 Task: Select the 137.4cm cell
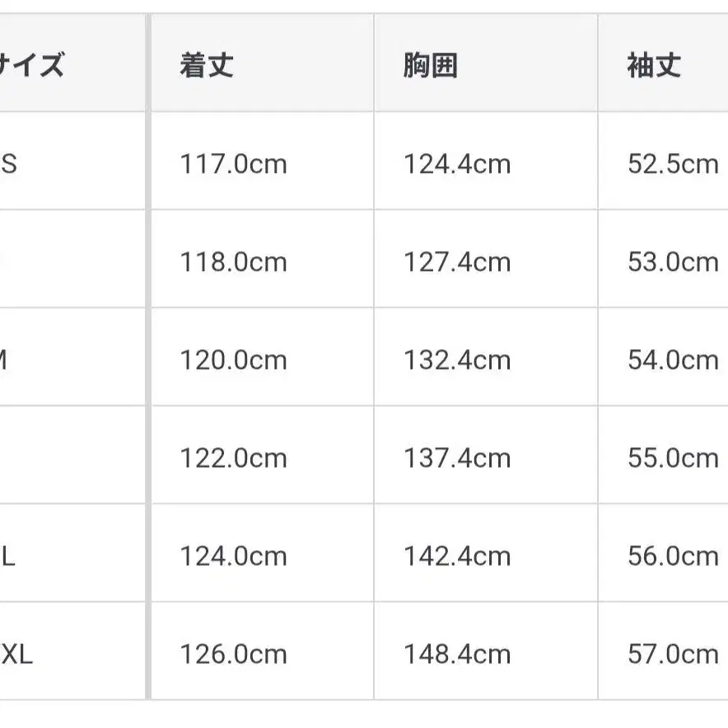457,458
